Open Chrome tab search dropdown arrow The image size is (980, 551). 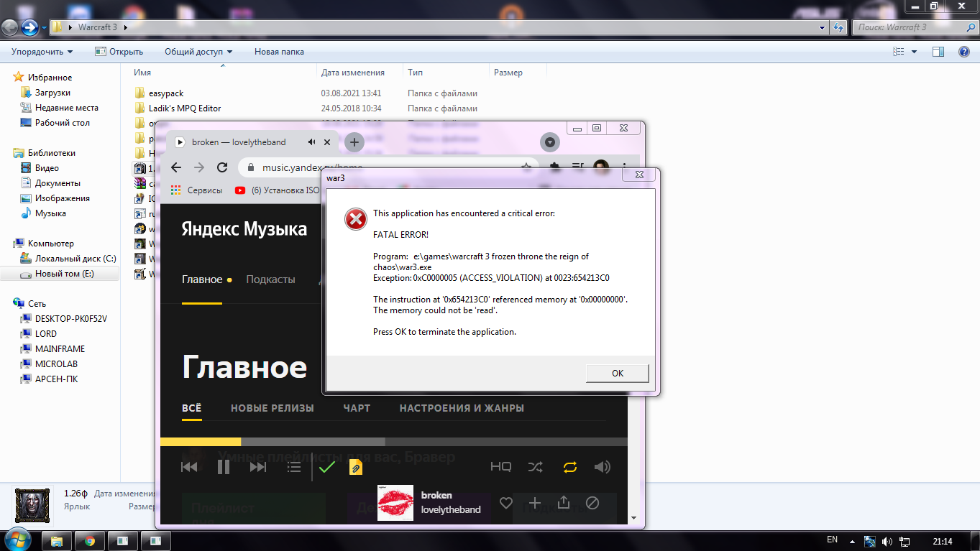(550, 142)
